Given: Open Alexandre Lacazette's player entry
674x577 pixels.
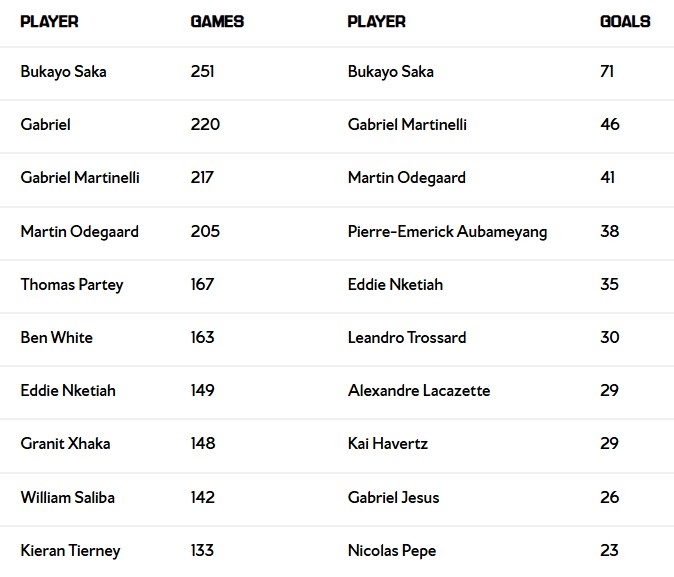Looking at the screenshot, I should point(419,390).
